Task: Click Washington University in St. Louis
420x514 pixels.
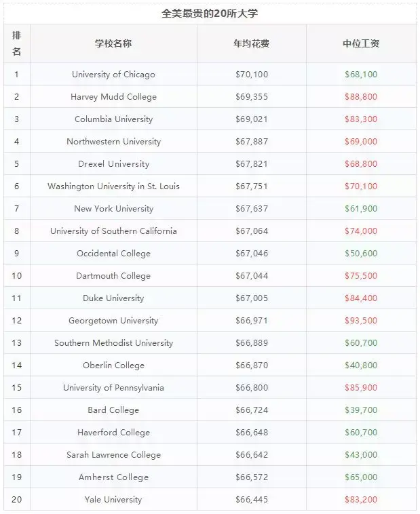Action: pyautogui.click(x=113, y=186)
